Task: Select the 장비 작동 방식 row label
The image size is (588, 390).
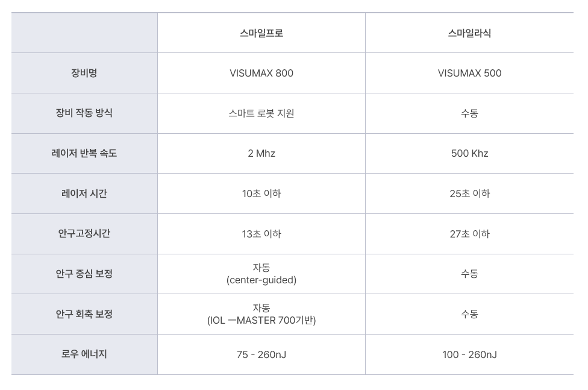Action: click(84, 113)
